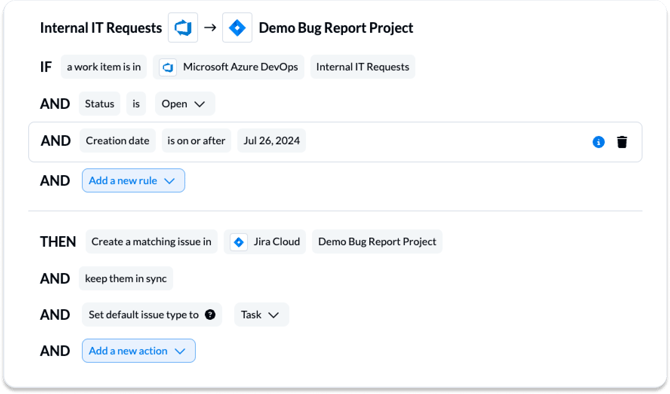Click the 'is' operator chip
The height and width of the screenshot is (394, 670).
(x=136, y=104)
